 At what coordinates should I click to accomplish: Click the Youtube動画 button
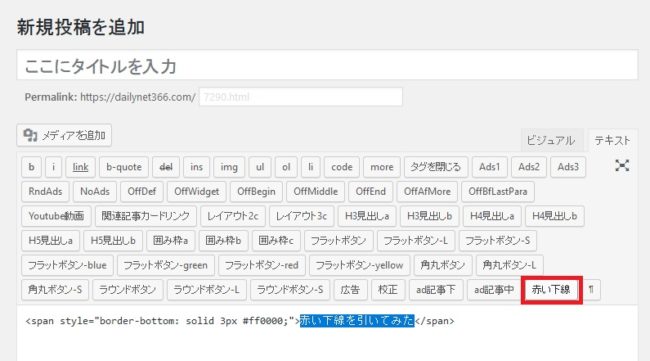[56, 216]
